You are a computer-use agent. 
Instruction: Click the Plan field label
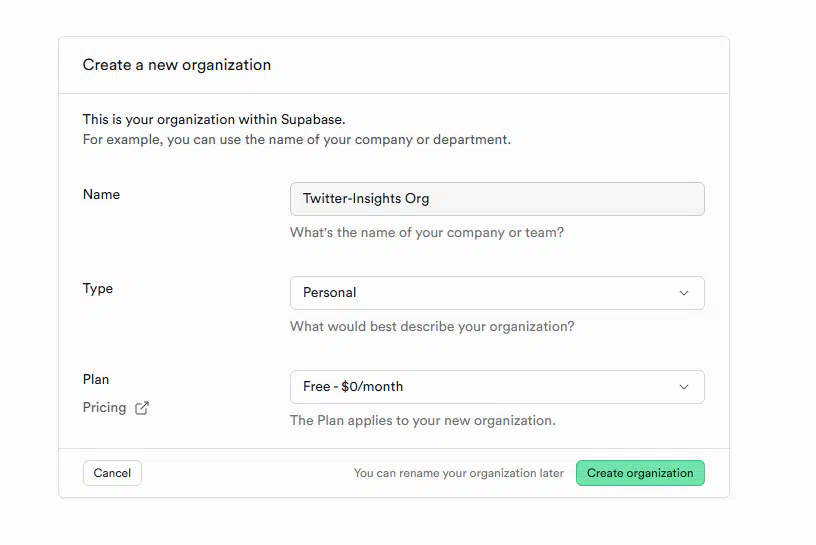click(x=96, y=379)
